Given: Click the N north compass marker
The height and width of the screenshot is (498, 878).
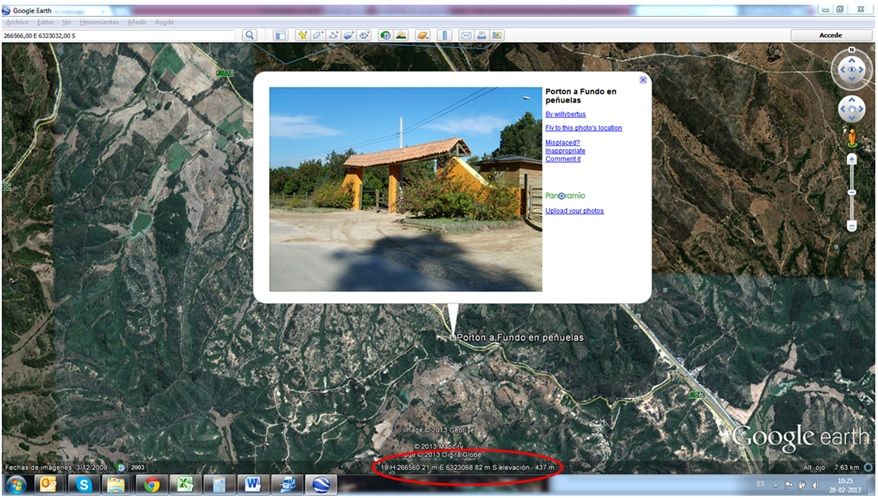Looking at the screenshot, I should (x=852, y=50).
